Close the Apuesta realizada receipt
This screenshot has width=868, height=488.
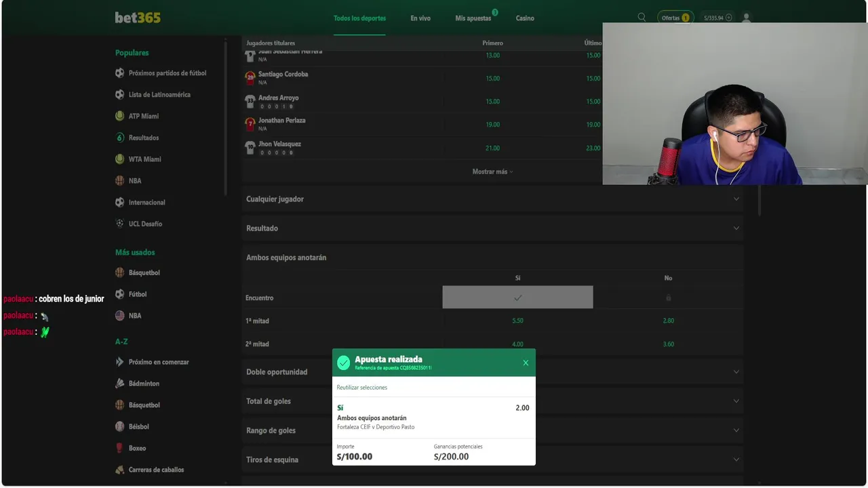point(526,363)
